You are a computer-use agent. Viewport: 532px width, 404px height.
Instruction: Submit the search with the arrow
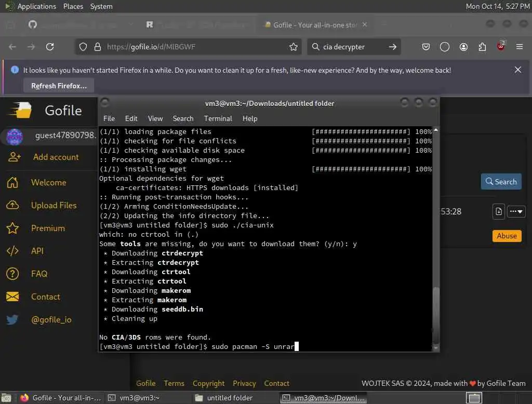click(393, 47)
